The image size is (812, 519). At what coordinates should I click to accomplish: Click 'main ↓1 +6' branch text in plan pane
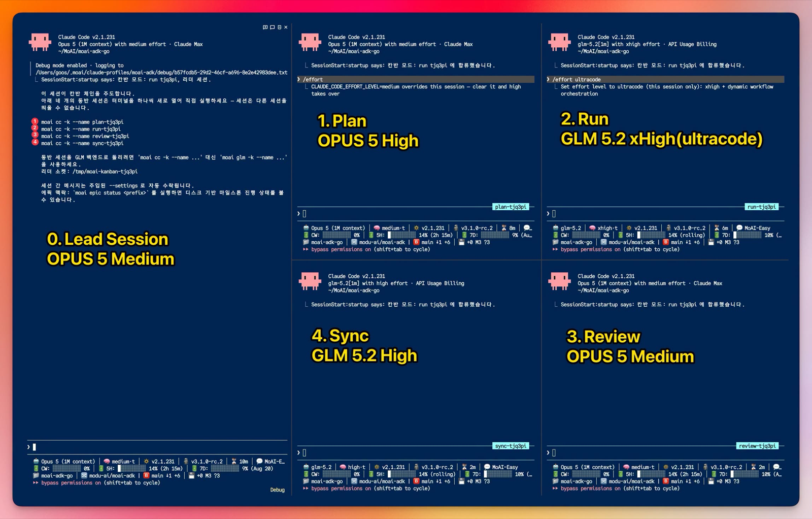(435, 242)
